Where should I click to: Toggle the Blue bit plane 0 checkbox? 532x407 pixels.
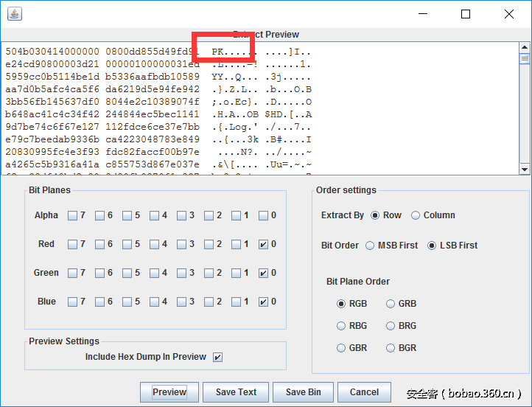pyautogui.click(x=264, y=302)
